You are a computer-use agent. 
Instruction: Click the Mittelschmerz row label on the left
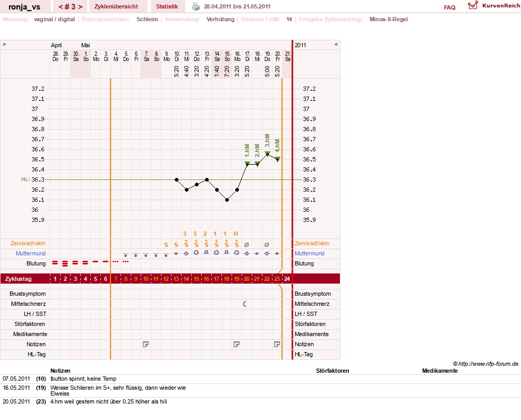click(28, 304)
